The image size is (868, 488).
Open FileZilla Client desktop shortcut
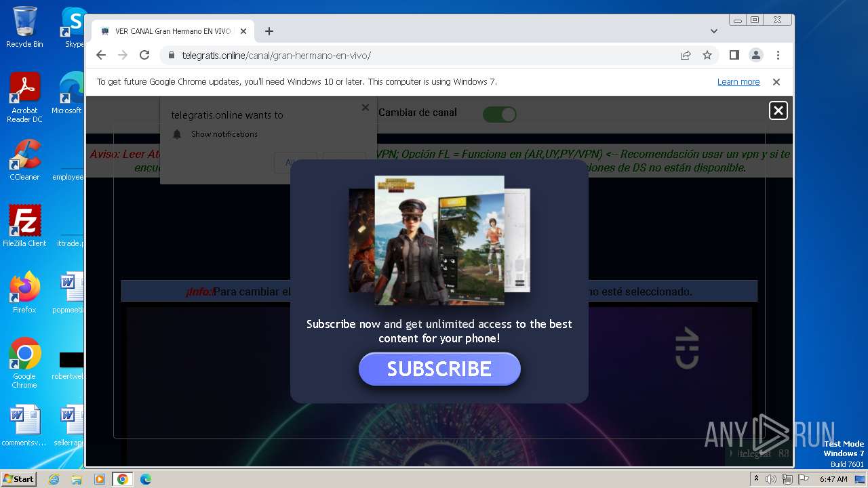(x=24, y=226)
